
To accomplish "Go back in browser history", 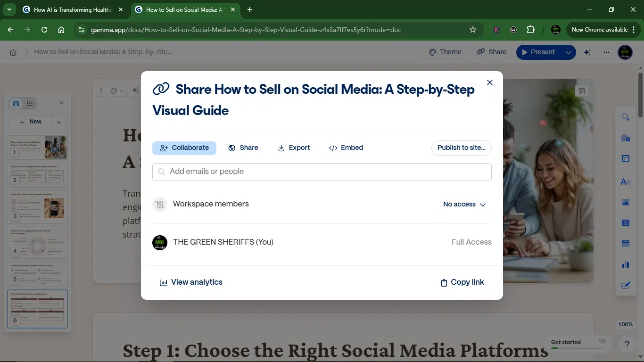I will pos(10,30).
